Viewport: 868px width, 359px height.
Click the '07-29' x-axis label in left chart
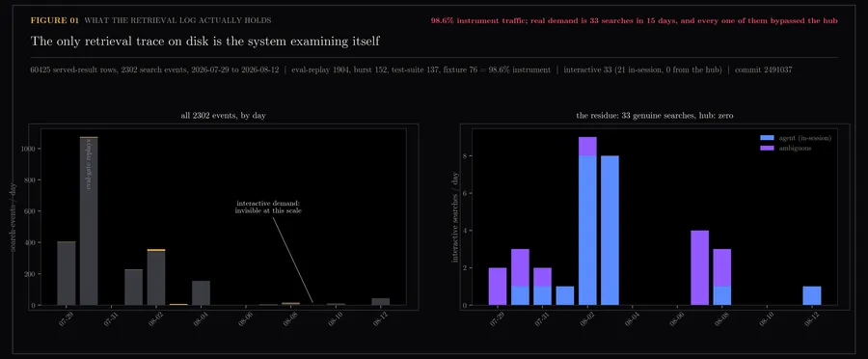tap(66, 319)
